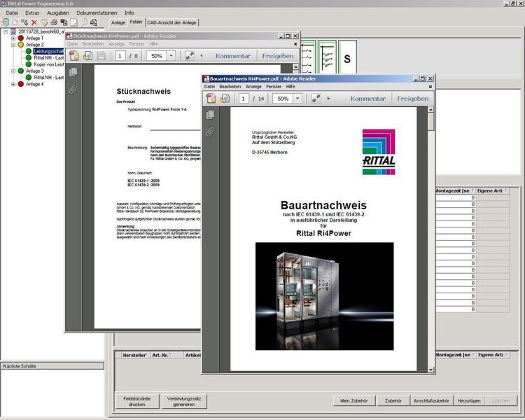
Task: Collapse the project root tree node
Action: [x=6, y=31]
